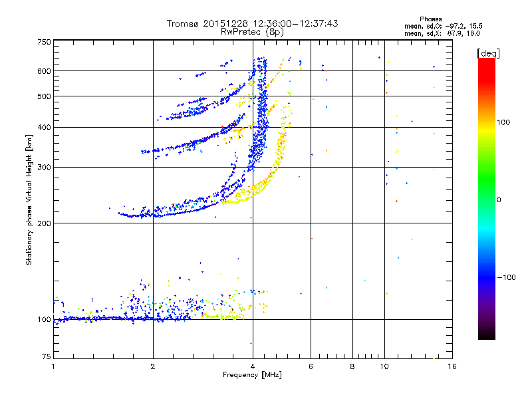Click the vertical blue echo column above 4 MHz
This screenshot has width=532, height=399.
click(261, 112)
